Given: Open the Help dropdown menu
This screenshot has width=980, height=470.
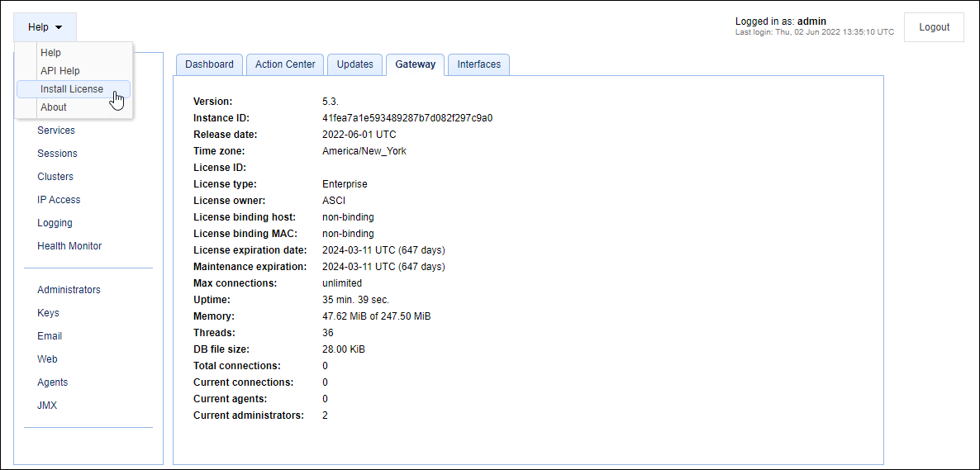Looking at the screenshot, I should [45, 27].
